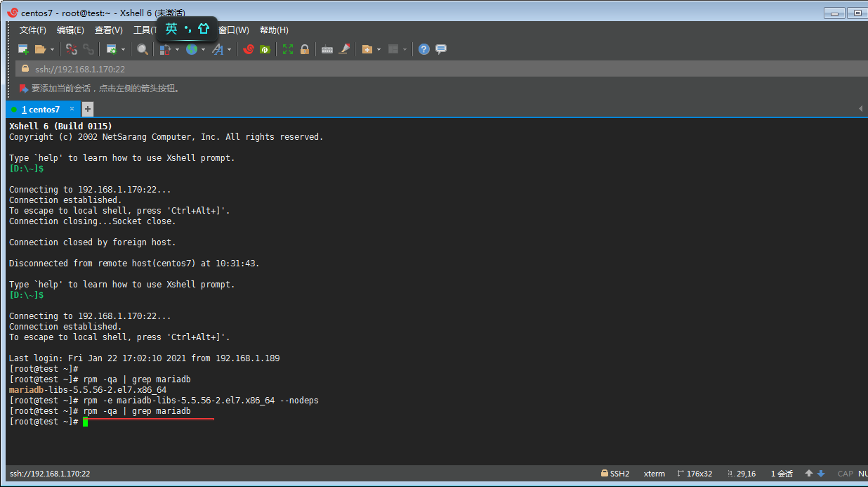Expand the Open folder dropdown arrow
This screenshot has width=868, height=487.
pos(52,49)
